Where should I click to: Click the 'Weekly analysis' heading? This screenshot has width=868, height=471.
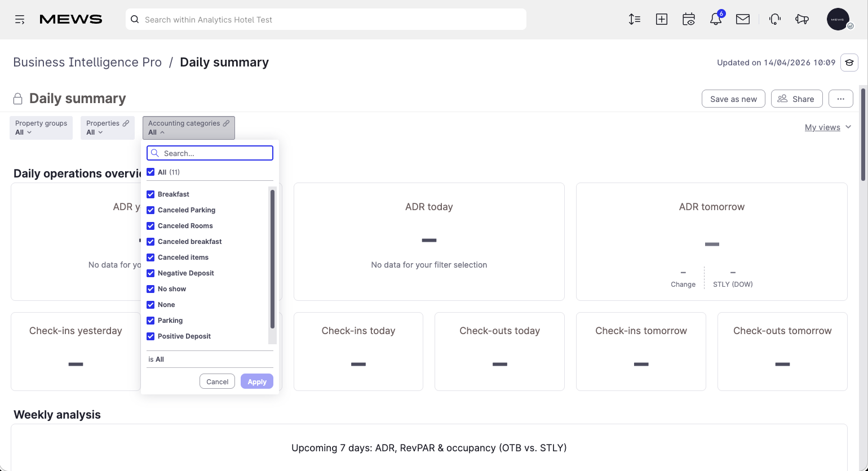point(57,415)
